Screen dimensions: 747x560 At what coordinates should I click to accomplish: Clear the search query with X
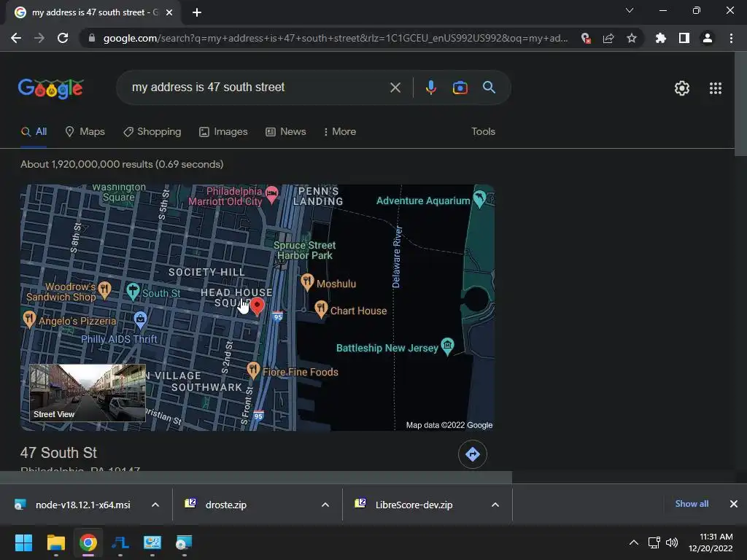coord(395,87)
